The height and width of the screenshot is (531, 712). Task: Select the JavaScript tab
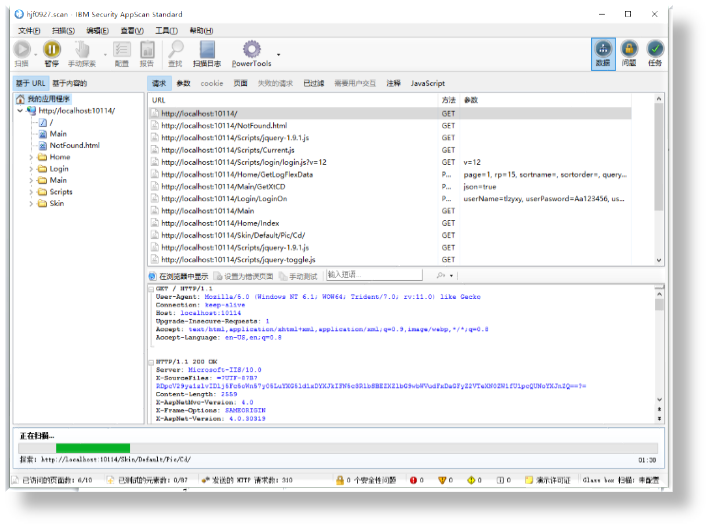coord(428,83)
